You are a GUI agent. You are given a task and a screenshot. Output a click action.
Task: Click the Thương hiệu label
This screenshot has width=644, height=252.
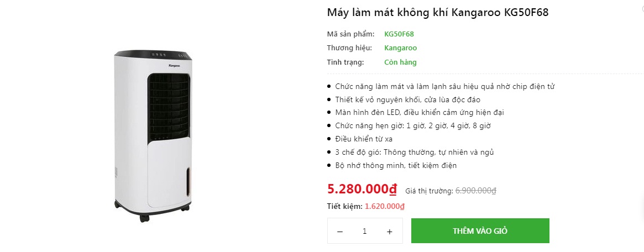click(349, 48)
